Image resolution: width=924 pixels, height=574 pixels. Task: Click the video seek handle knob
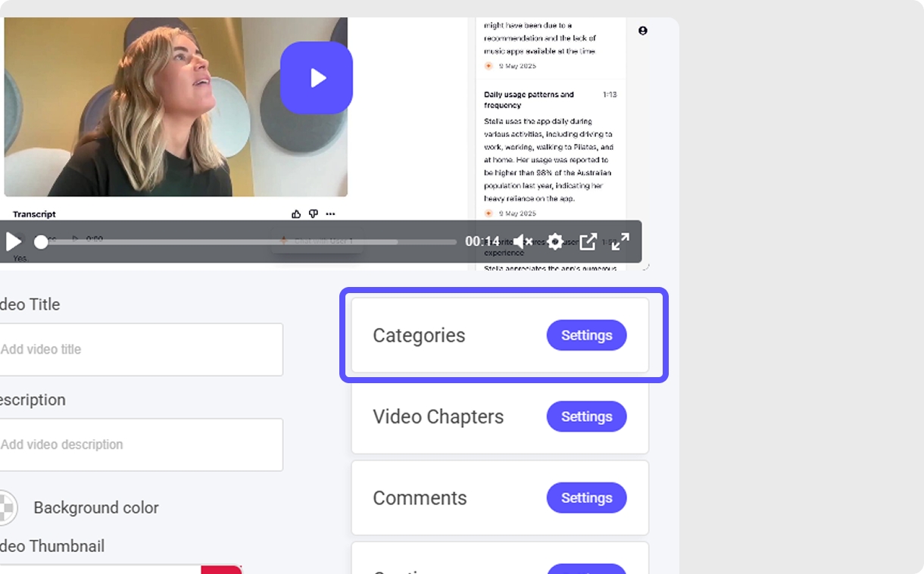pos(42,242)
